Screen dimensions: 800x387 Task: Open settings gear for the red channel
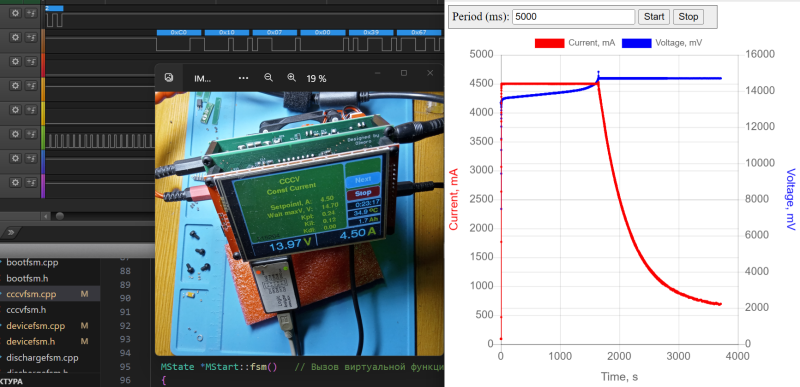15,61
